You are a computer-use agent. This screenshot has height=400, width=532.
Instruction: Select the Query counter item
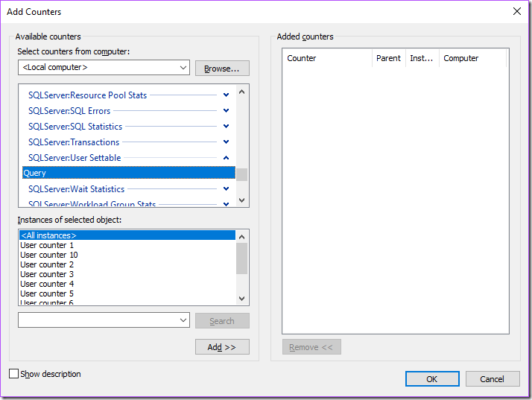[127, 174]
